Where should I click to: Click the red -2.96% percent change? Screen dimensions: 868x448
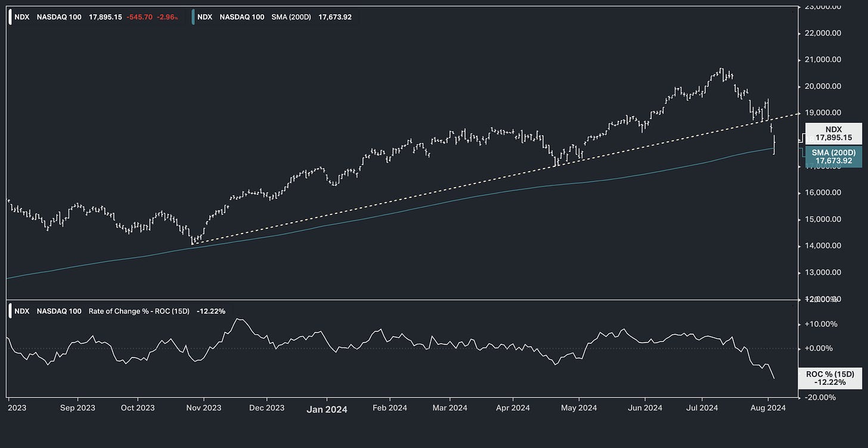click(x=167, y=17)
